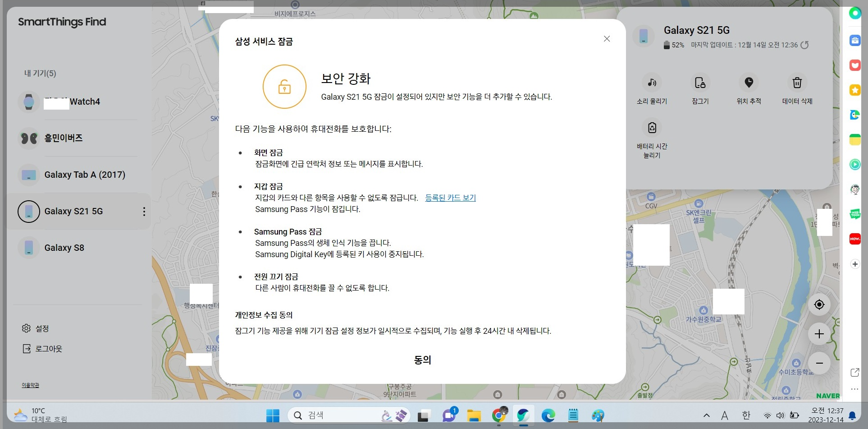Show hidden system tray icons
The width and height of the screenshot is (868, 429).
[706, 415]
